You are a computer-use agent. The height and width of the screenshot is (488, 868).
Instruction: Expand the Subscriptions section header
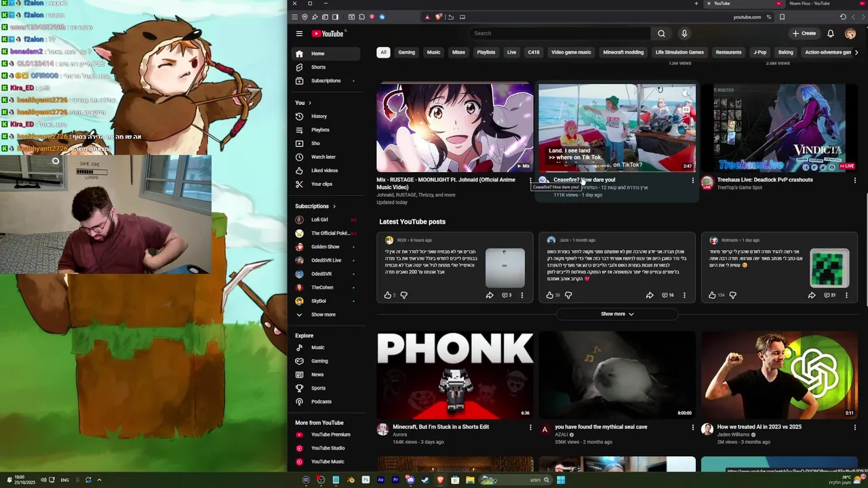pyautogui.click(x=315, y=206)
